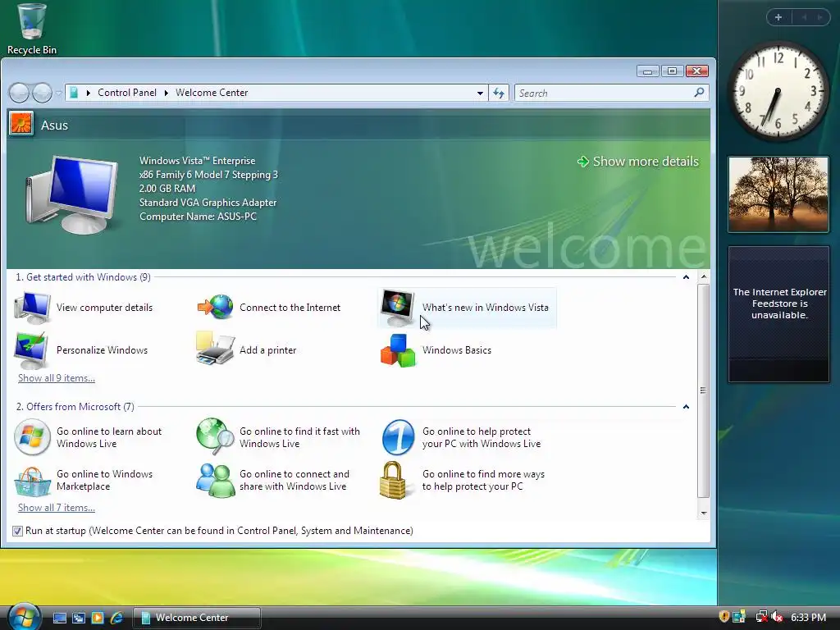Click Show all 9 items link
The width and height of the screenshot is (840, 630).
[57, 378]
